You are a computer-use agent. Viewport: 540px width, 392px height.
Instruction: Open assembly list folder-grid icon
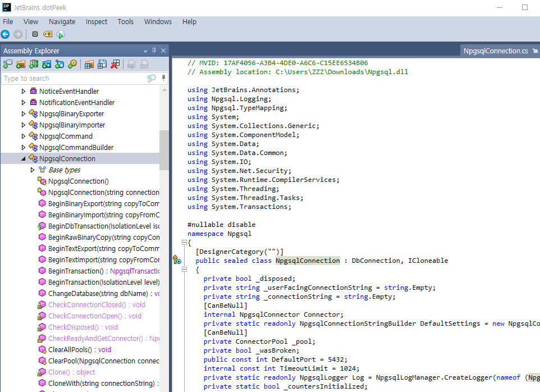[89, 64]
